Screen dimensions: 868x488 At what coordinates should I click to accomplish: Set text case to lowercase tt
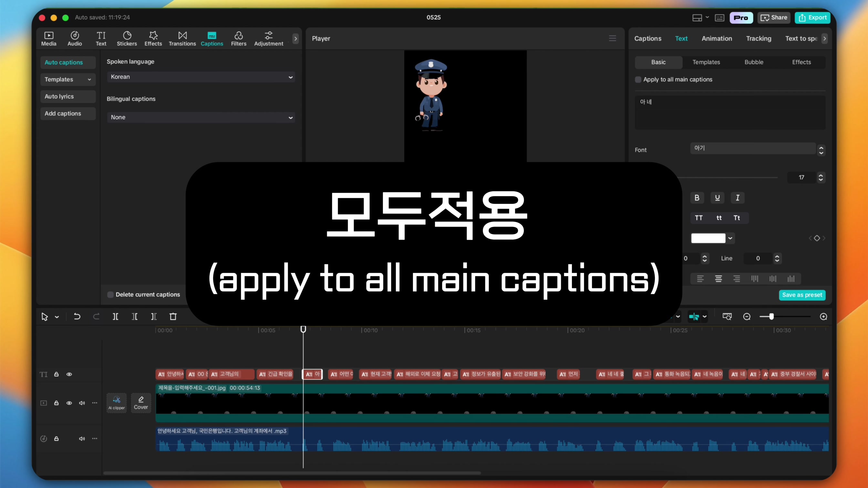(719, 218)
